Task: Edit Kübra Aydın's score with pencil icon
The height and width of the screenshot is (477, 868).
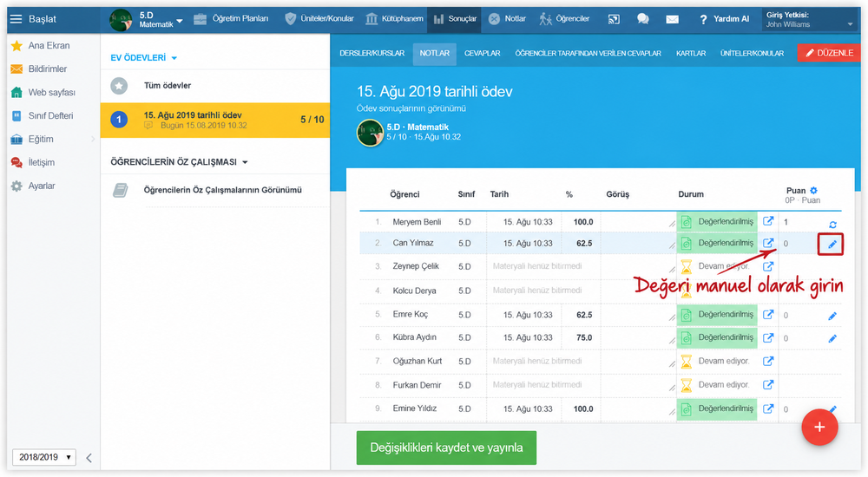Action: coord(832,338)
